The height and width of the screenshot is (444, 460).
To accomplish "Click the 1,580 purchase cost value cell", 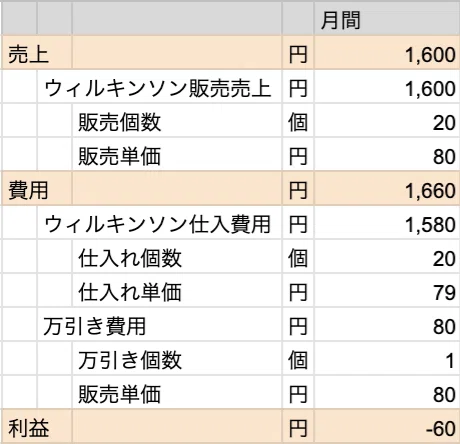I will 387,224.
